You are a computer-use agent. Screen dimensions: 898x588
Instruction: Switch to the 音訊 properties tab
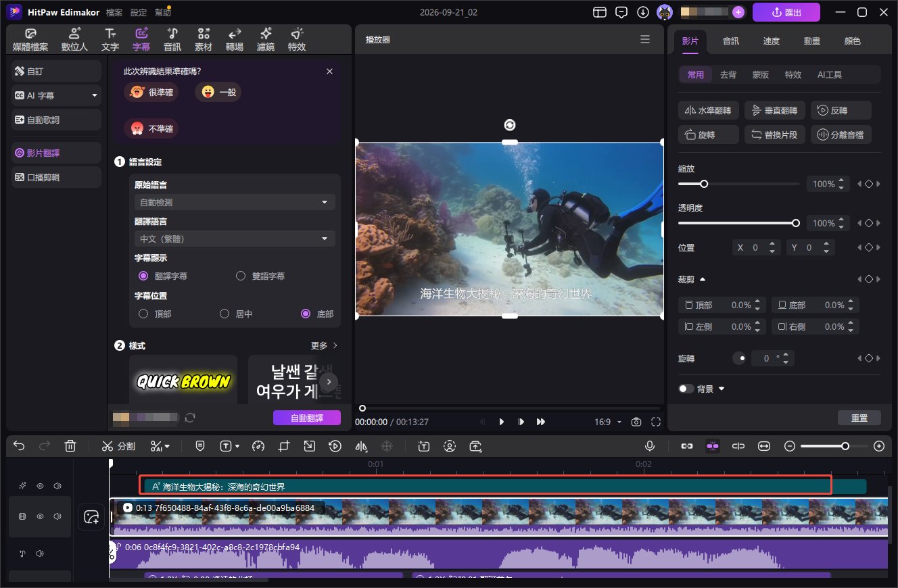click(x=730, y=41)
